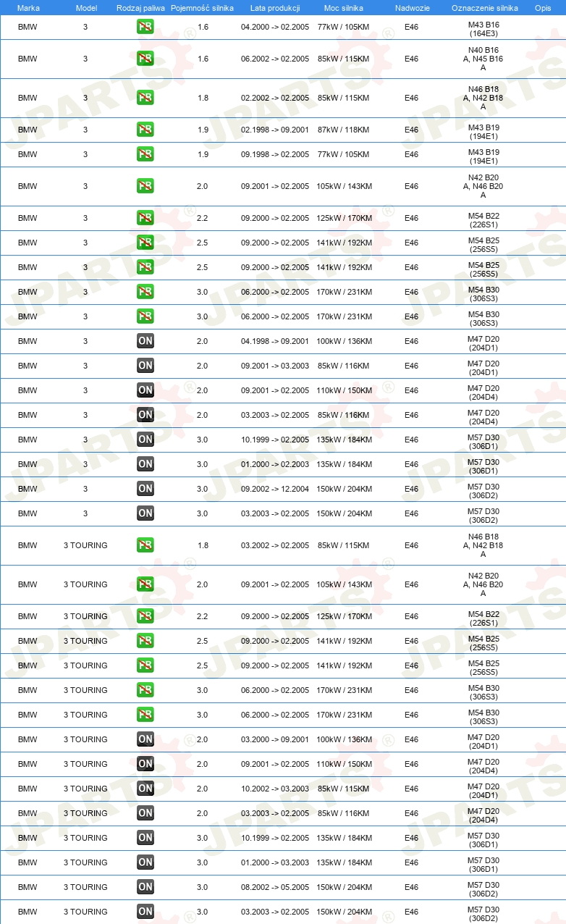Click the petrol icon in the N40 B16 row

point(145,59)
